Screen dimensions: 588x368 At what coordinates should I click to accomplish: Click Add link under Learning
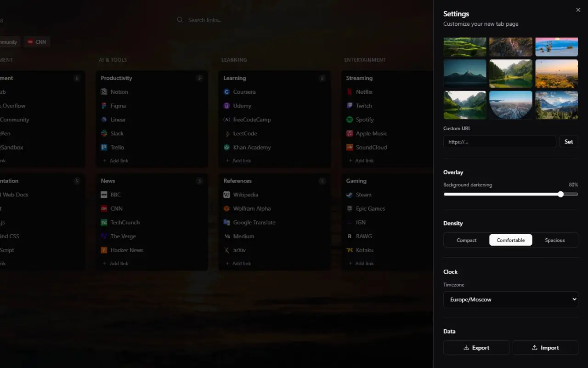click(238, 161)
